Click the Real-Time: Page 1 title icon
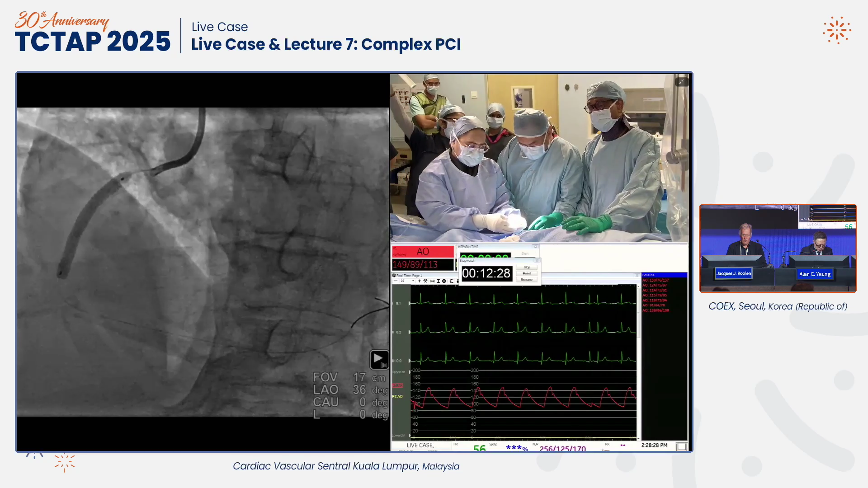Viewport: 868px width, 488px height. [394, 275]
